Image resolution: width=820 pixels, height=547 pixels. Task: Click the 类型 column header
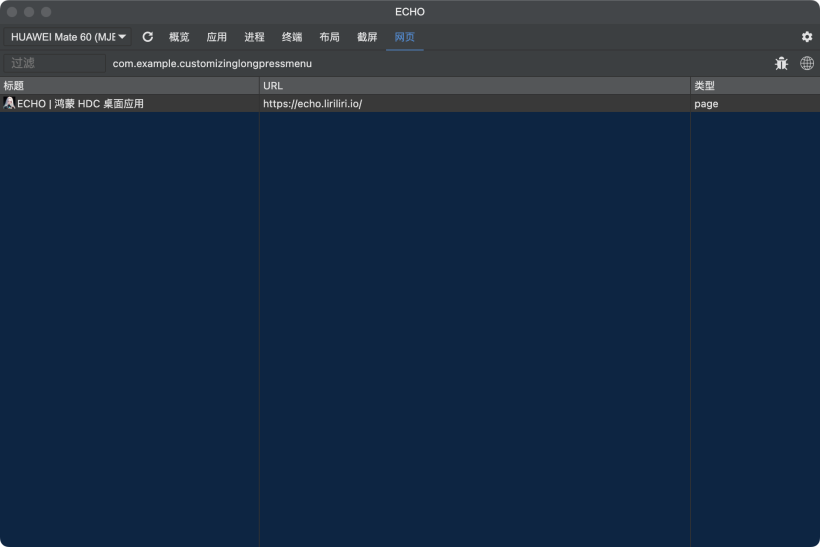[754, 86]
